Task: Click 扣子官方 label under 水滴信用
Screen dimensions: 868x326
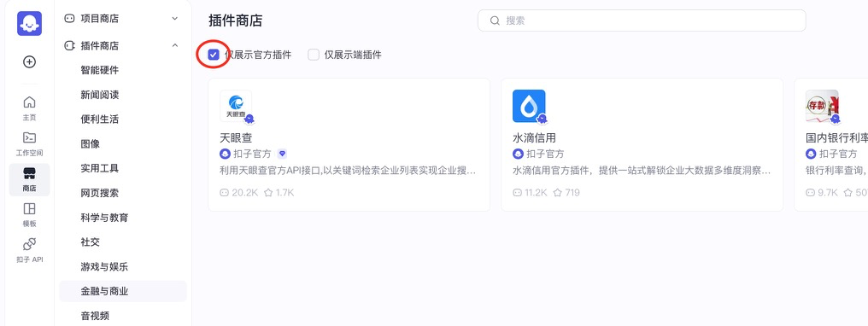Action: [x=545, y=154]
